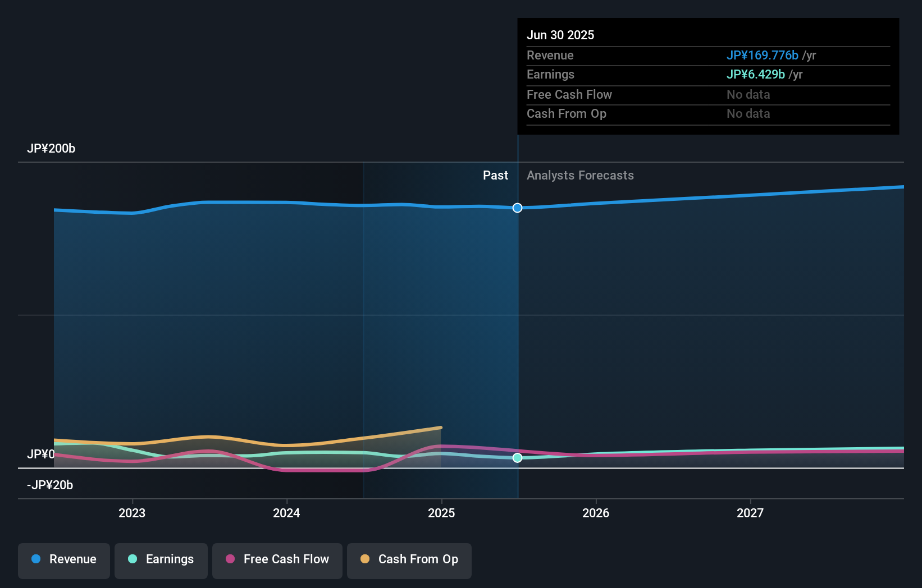
Task: Click the Cash From Op orange dot icon
Action: 364,559
